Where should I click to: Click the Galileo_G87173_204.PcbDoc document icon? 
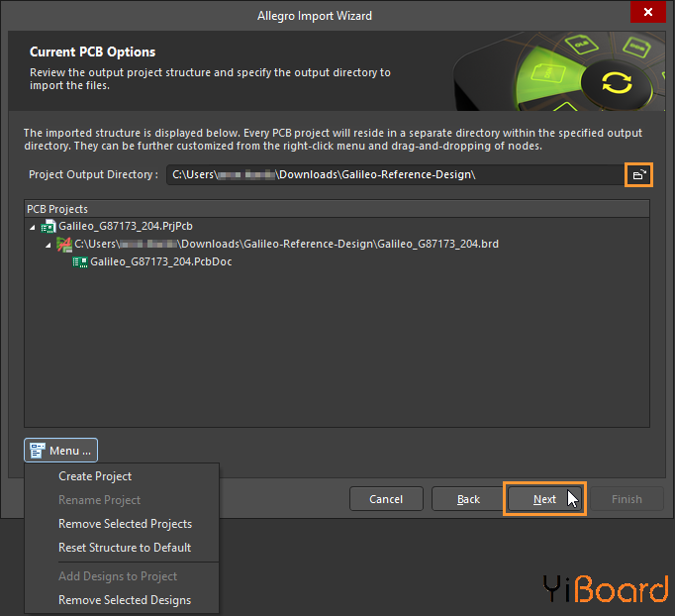(80, 261)
